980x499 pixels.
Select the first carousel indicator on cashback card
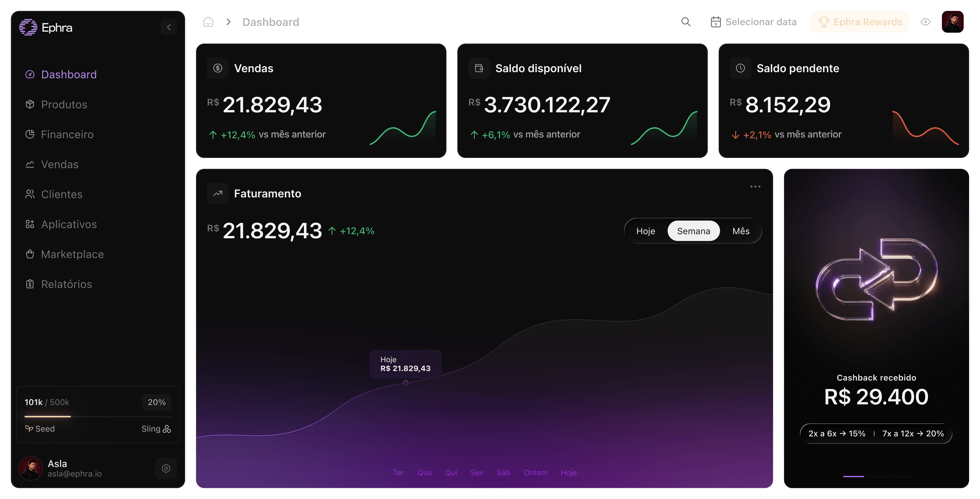[853, 476]
